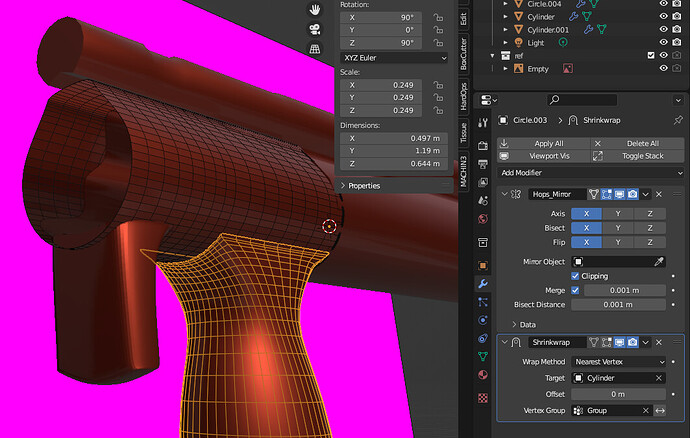This screenshot has width=690, height=438.
Task: Open the World properties tab
Action: 483,219
